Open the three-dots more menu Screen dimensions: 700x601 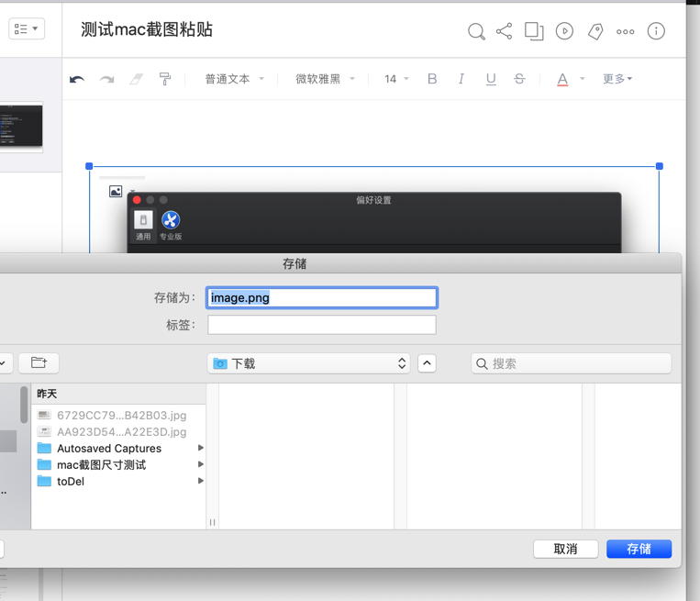tap(626, 32)
